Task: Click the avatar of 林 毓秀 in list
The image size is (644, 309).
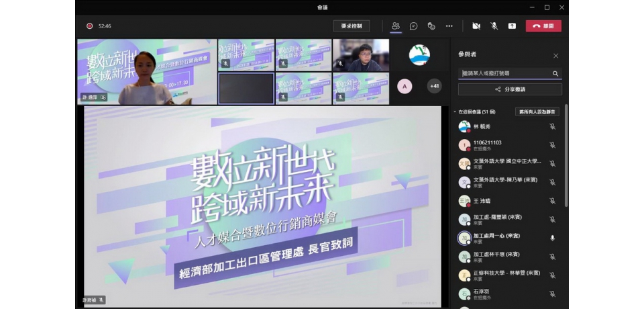Action: pos(464,127)
